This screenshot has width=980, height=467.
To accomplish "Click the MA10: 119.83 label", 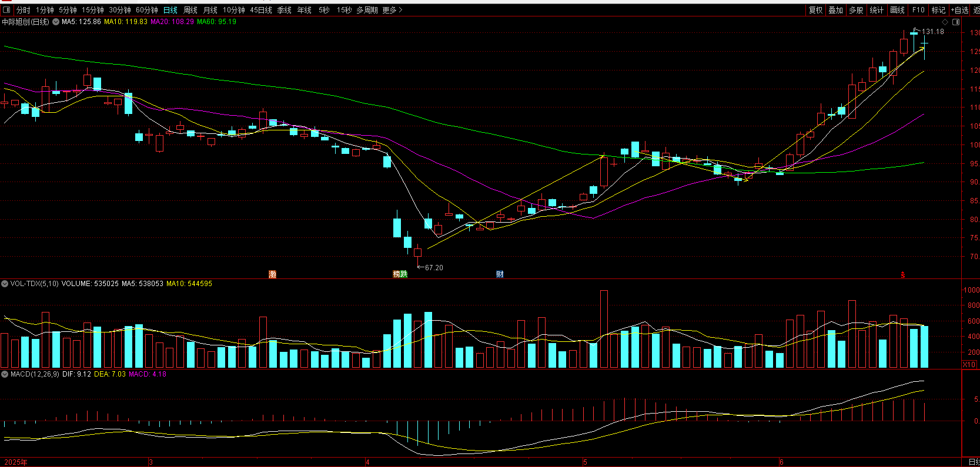I will [126, 22].
